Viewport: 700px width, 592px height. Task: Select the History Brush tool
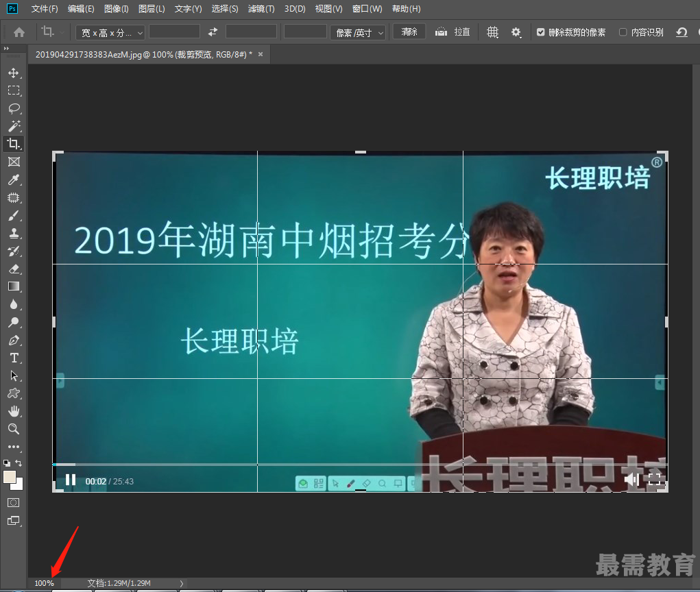14,251
